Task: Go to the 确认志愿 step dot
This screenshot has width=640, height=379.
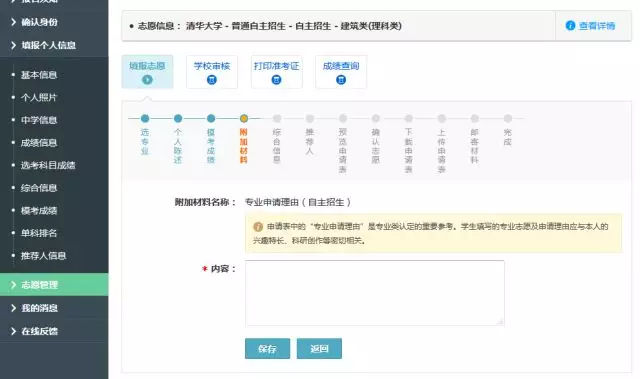Action: pos(376,118)
